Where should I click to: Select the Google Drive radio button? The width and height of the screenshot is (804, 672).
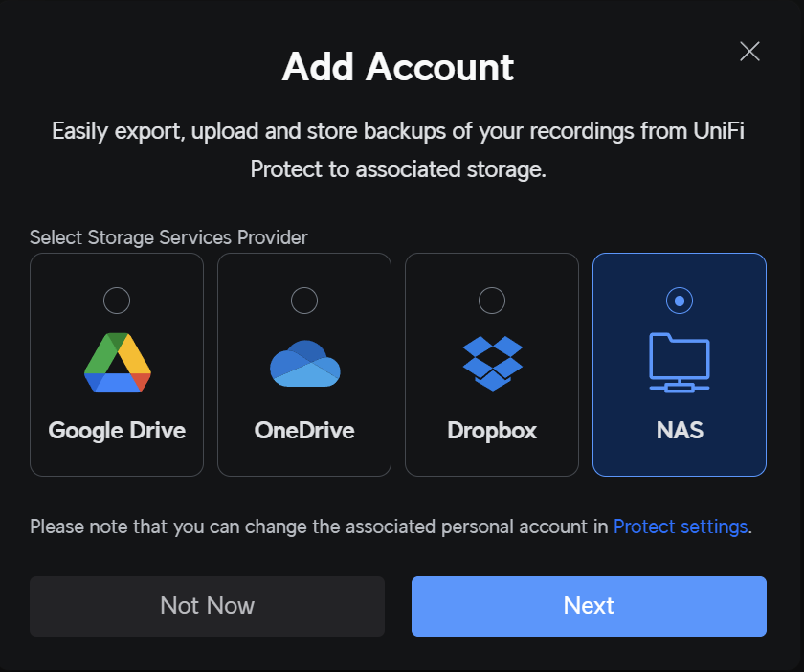tap(117, 301)
